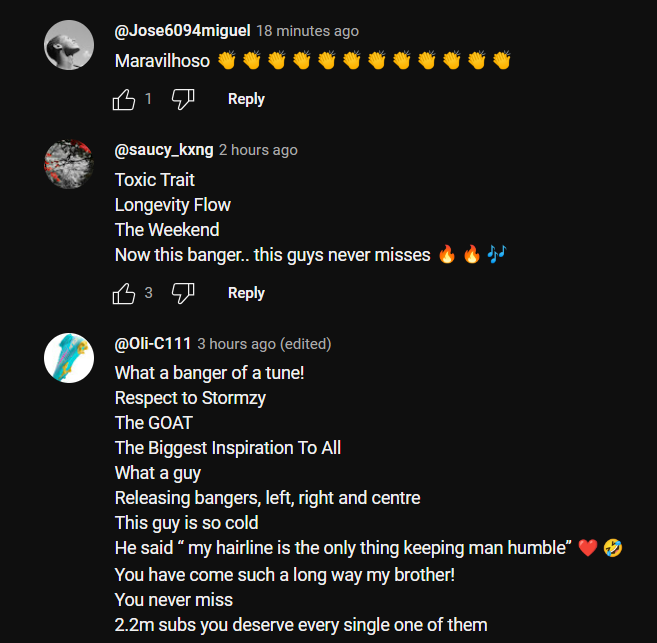Image resolution: width=657 pixels, height=643 pixels.
Task: Click the "Respect to Stormzy" comment line
Action: [x=190, y=398]
